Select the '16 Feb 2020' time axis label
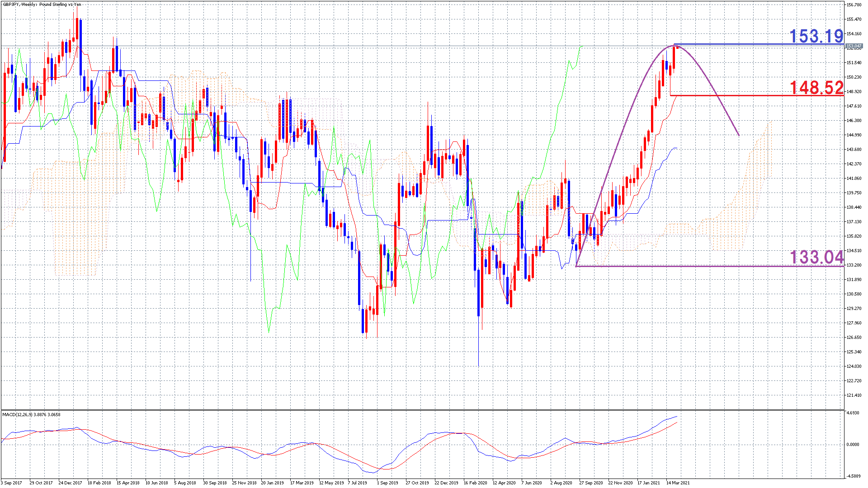This screenshot has width=868, height=488. [x=475, y=483]
